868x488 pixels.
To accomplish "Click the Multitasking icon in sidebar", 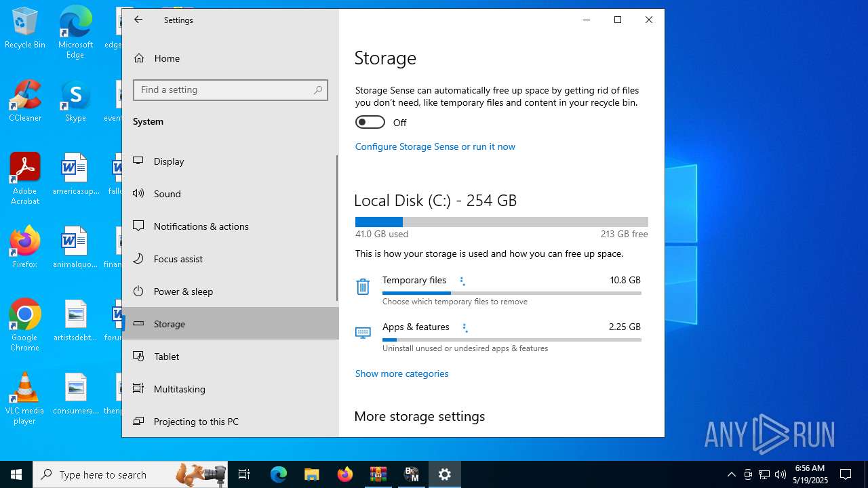I will pos(138,388).
